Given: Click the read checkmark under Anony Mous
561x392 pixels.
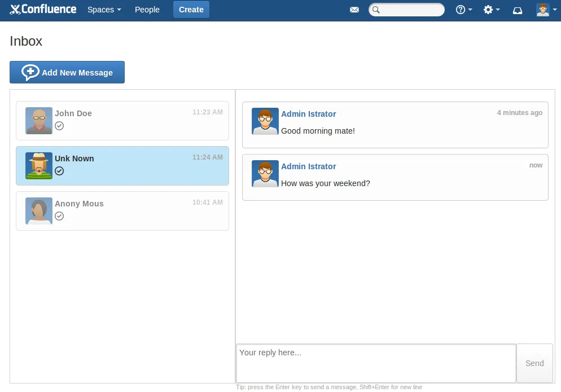Looking at the screenshot, I should pyautogui.click(x=59, y=216).
